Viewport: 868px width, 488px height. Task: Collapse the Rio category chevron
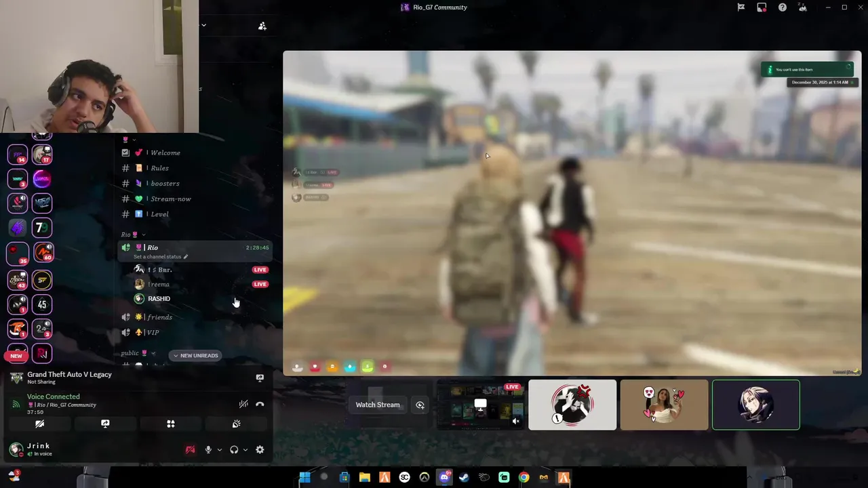143,235
